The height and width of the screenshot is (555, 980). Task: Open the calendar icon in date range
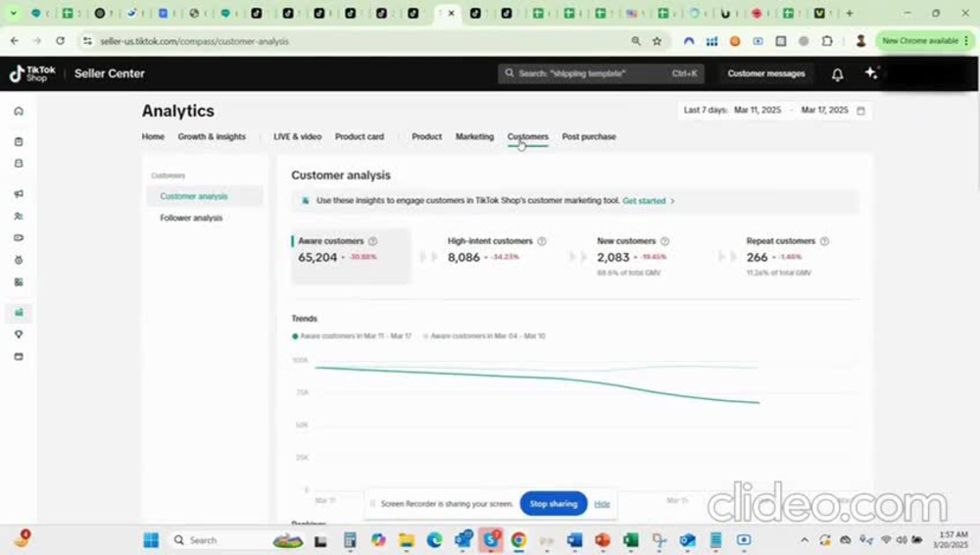860,111
